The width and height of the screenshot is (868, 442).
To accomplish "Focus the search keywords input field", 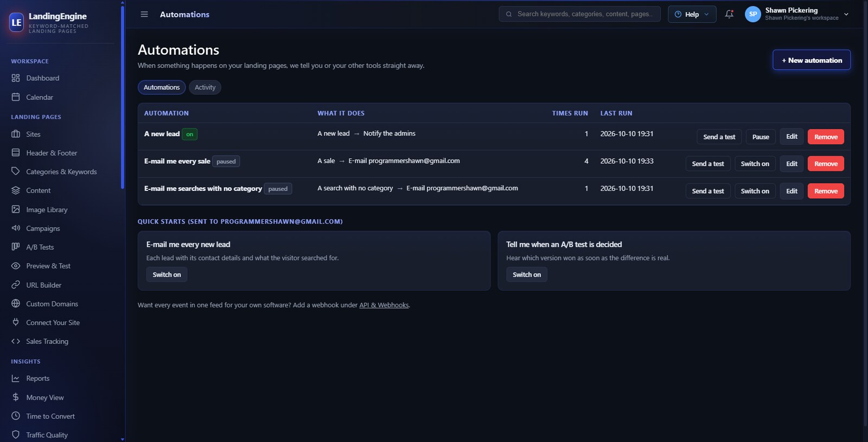I will (x=579, y=14).
